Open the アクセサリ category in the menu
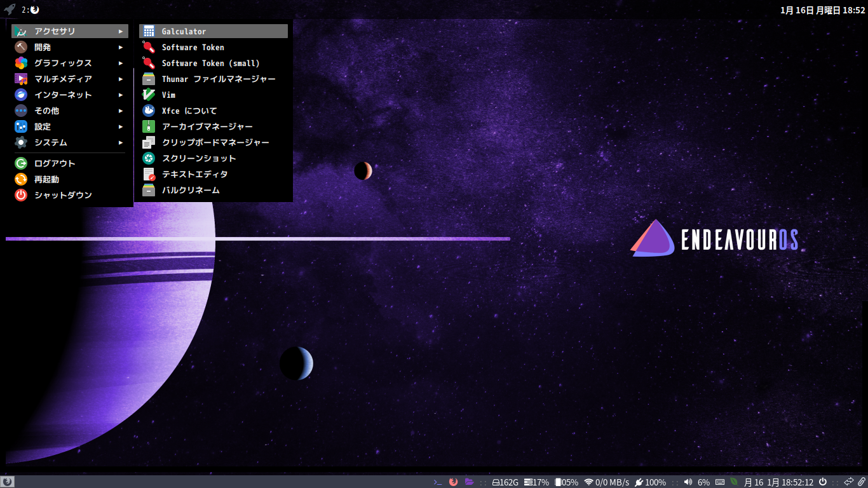The width and height of the screenshot is (868, 488). (70, 31)
